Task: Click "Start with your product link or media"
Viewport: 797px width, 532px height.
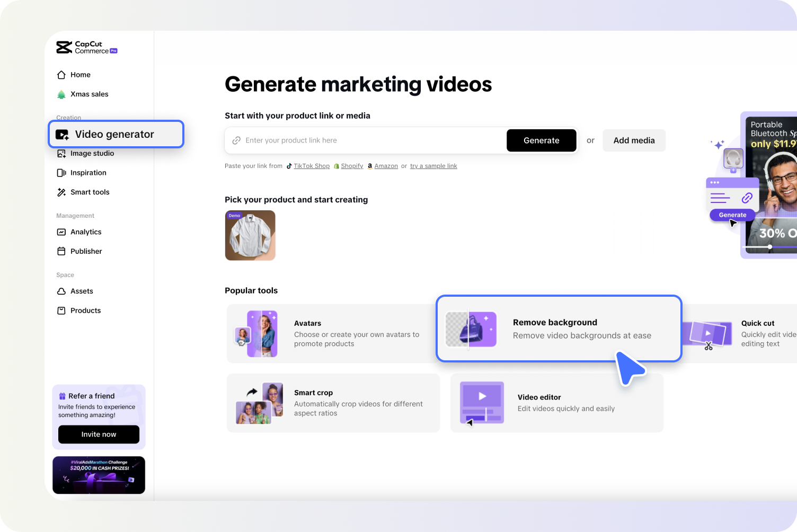Action: click(297, 116)
